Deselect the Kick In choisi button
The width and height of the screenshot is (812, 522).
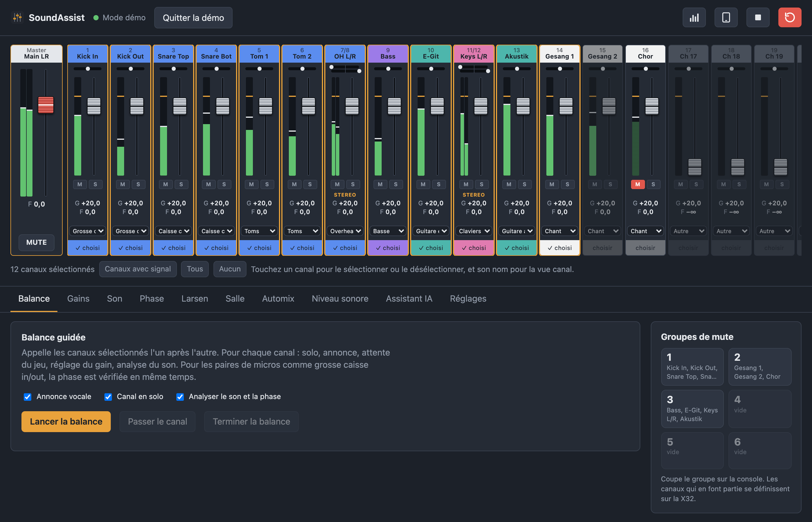coord(88,248)
